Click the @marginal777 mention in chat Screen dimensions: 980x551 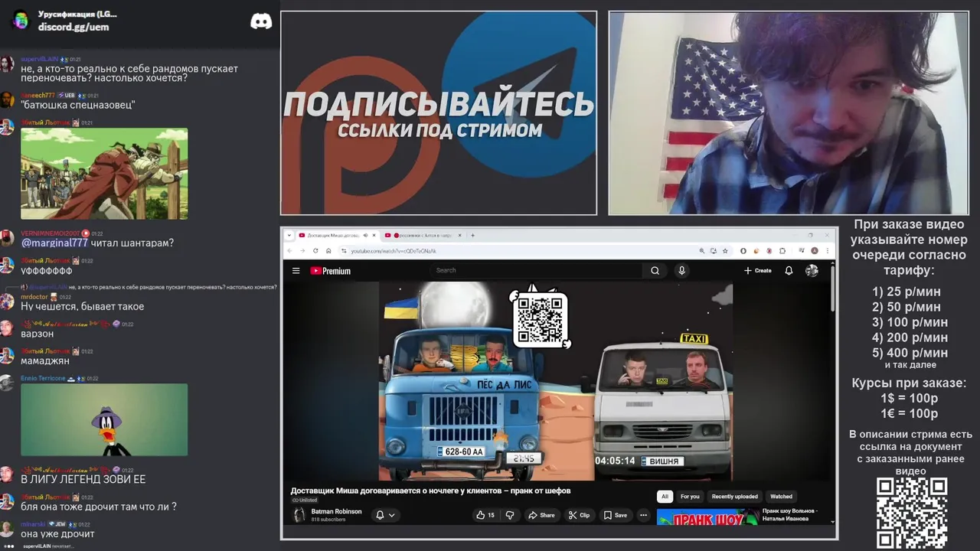tap(54, 243)
